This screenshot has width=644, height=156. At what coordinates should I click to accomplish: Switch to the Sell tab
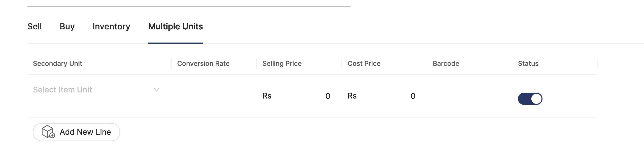pyautogui.click(x=35, y=26)
